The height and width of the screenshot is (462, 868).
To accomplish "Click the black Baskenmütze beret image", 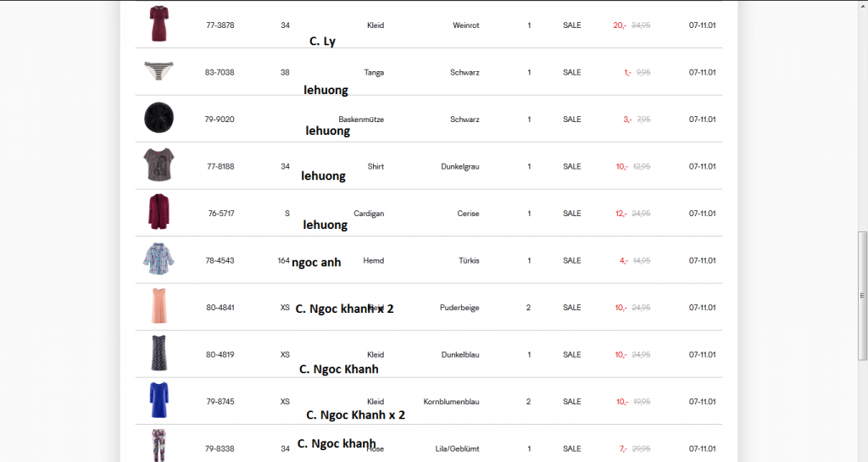I will point(159,118).
